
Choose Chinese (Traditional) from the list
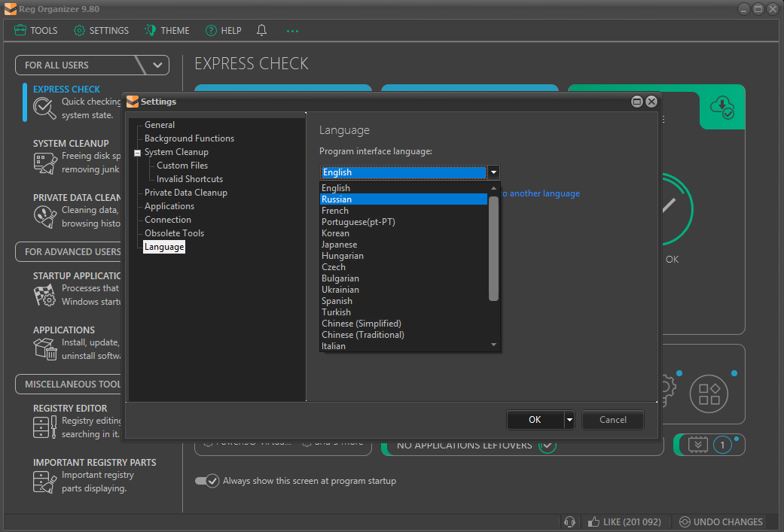pyautogui.click(x=404, y=335)
